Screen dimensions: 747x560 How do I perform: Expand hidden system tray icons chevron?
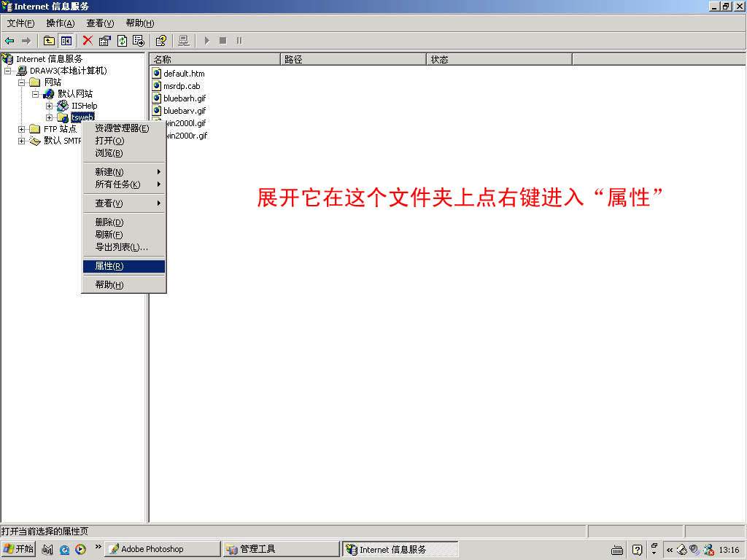coord(670,550)
